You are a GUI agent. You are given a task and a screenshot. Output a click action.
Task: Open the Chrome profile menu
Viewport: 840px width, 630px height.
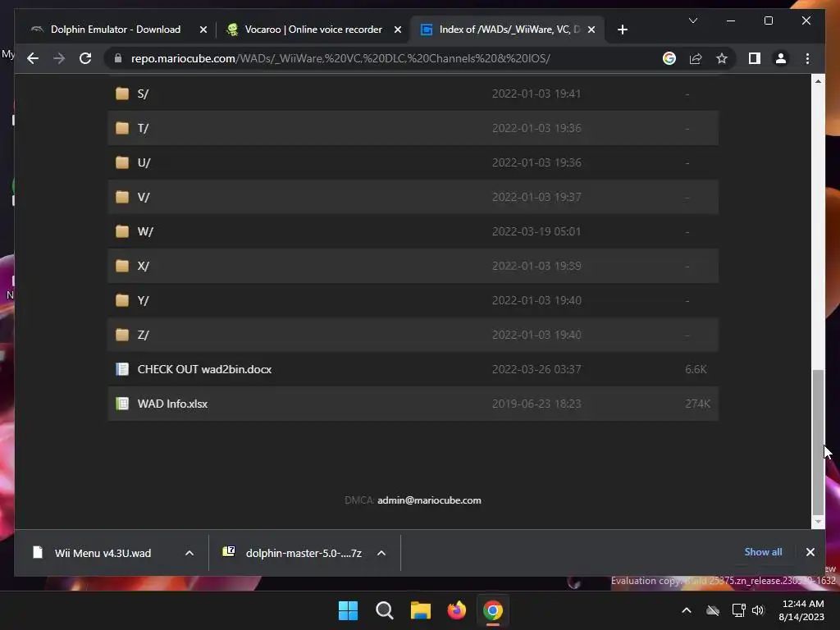[x=781, y=58]
